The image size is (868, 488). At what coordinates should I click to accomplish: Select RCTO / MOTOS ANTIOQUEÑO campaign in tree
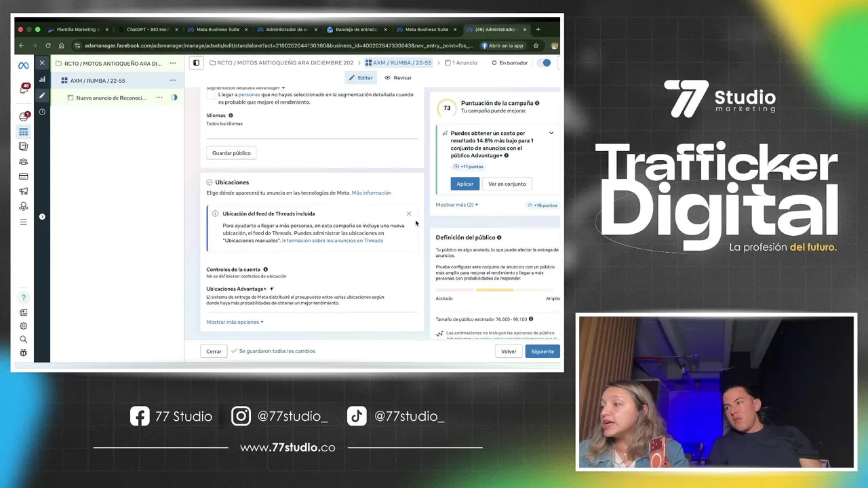tap(113, 64)
